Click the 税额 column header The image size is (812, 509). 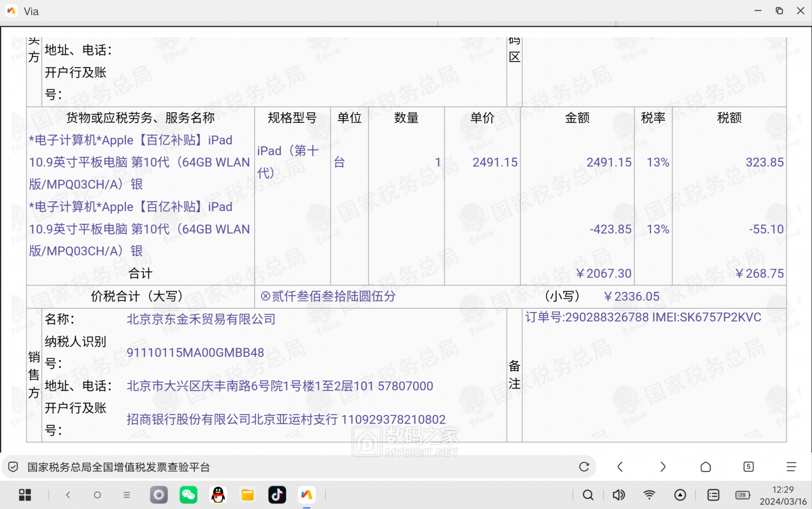tap(729, 118)
